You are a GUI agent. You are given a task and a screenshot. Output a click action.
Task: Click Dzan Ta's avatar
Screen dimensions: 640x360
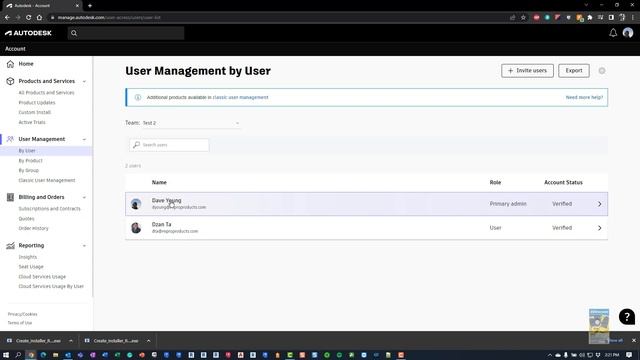136,228
